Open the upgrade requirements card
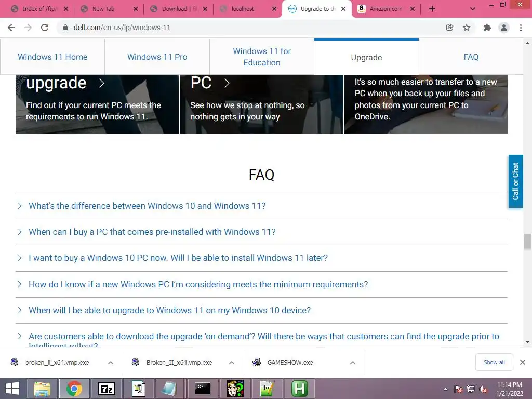This screenshot has width=532, height=399. (97, 104)
